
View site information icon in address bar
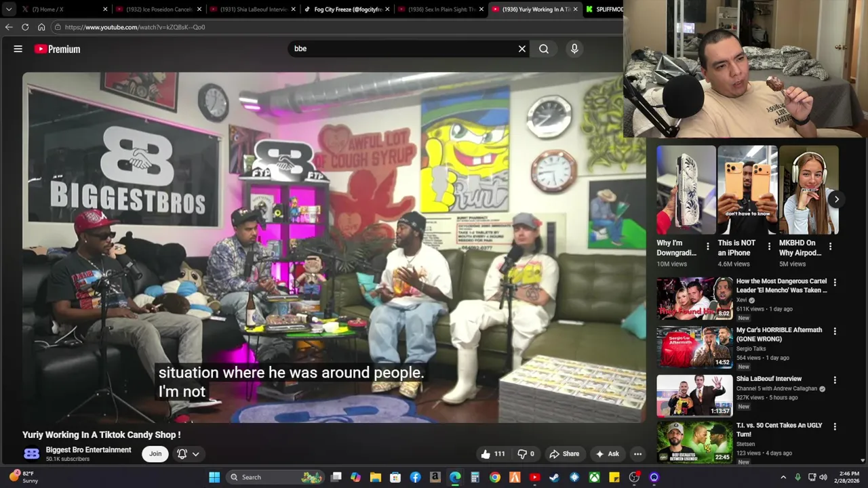(58, 27)
